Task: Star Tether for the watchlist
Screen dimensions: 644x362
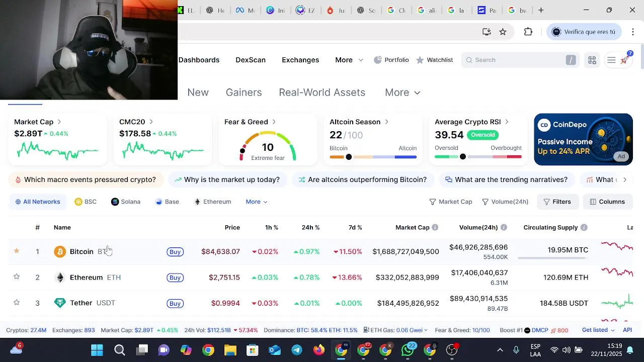Action: pyautogui.click(x=17, y=302)
